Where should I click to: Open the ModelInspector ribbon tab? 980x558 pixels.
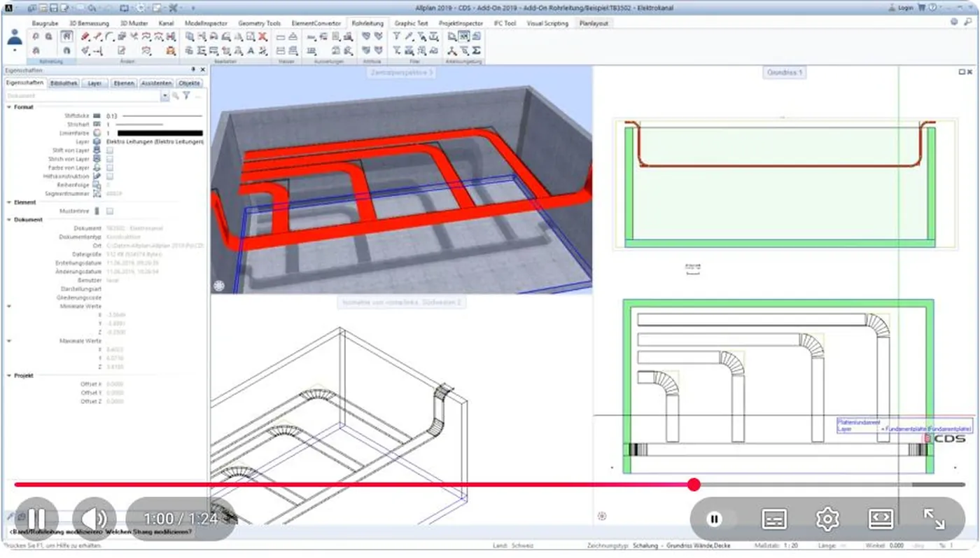(206, 23)
